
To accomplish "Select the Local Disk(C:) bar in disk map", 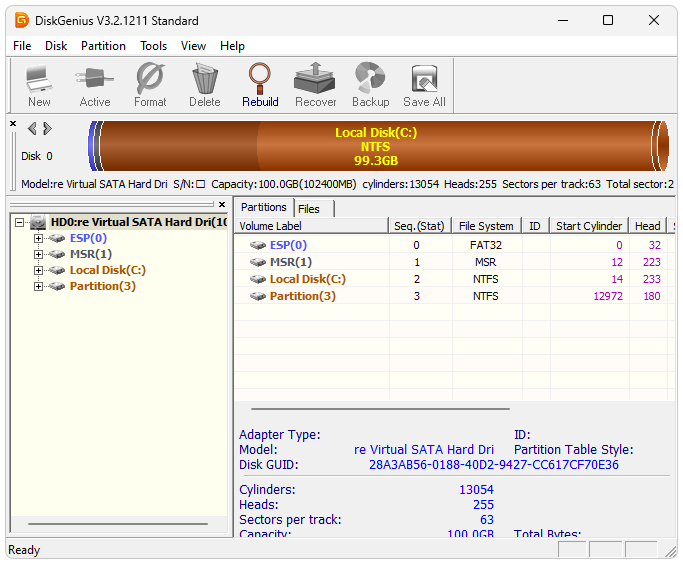I will click(376, 146).
